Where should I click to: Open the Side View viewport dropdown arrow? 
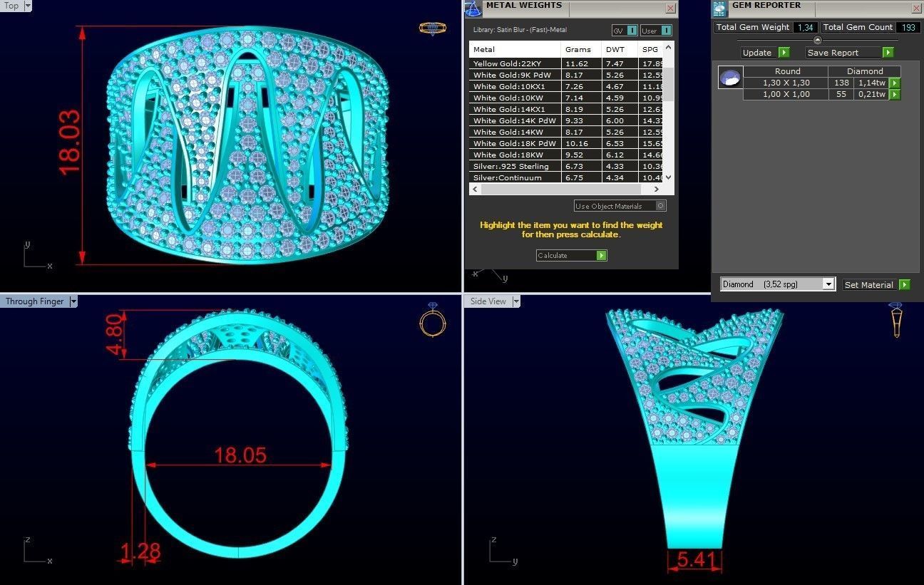click(515, 301)
